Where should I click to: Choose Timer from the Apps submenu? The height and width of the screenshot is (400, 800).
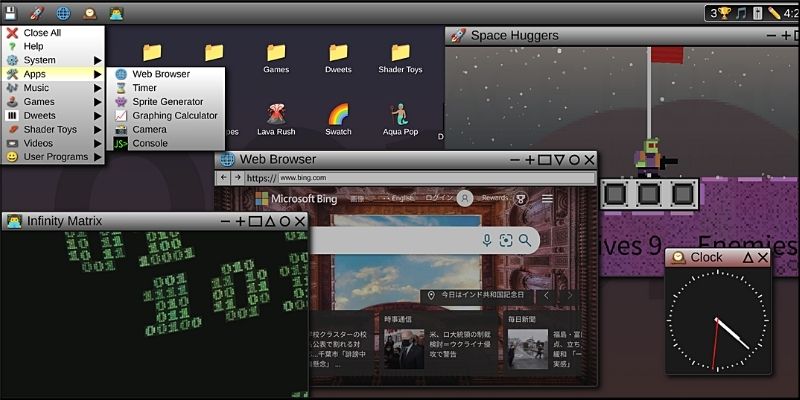[166, 88]
